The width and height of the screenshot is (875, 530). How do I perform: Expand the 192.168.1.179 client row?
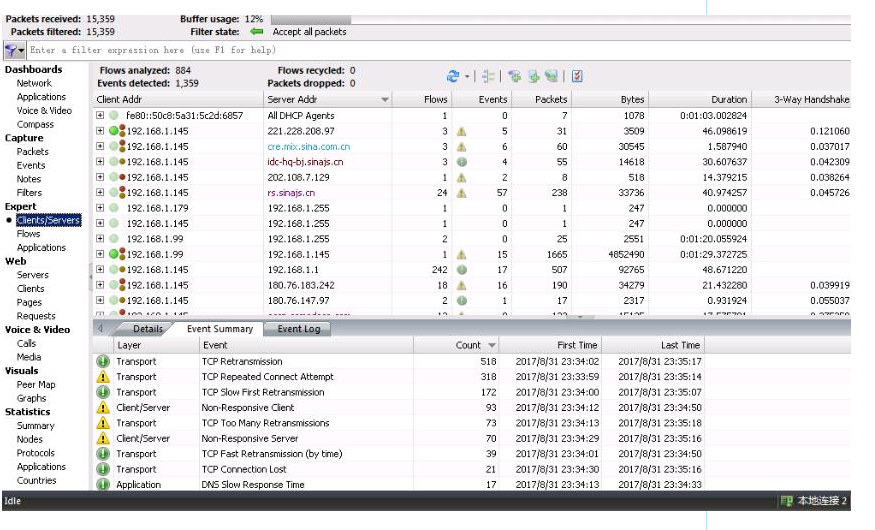pyautogui.click(x=100, y=208)
